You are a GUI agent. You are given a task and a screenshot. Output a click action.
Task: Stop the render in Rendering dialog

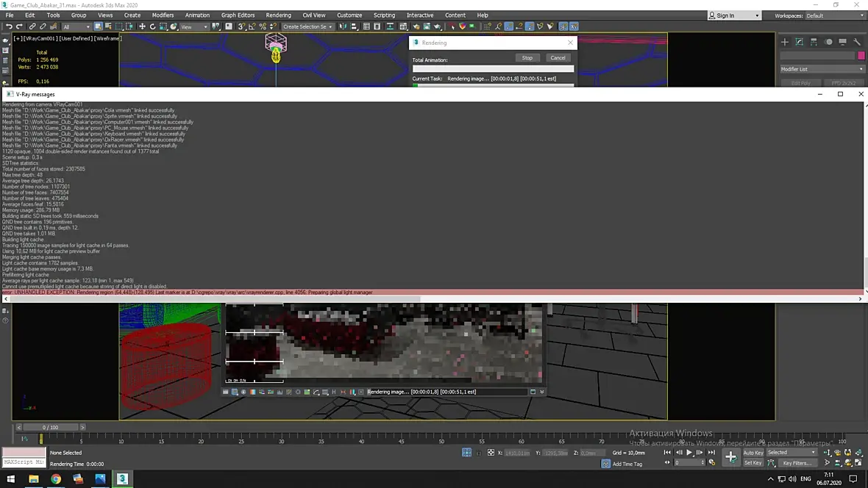tap(527, 58)
